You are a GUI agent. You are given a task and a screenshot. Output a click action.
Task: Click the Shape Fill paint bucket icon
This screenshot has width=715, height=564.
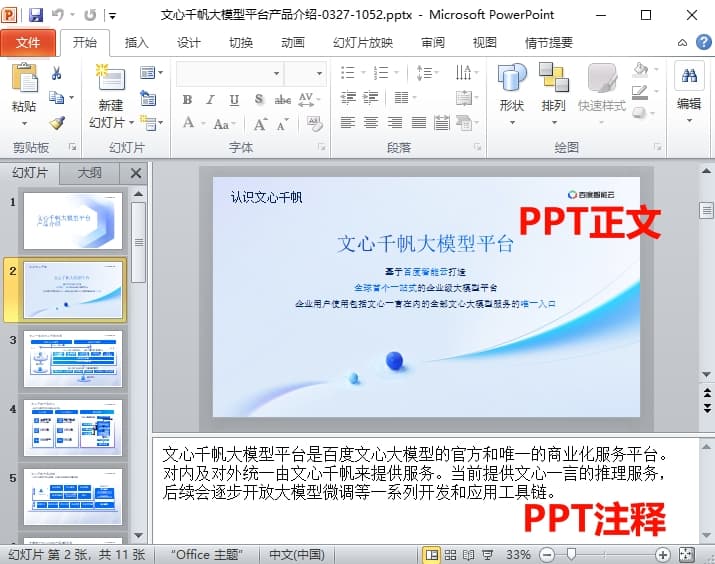[x=641, y=70]
